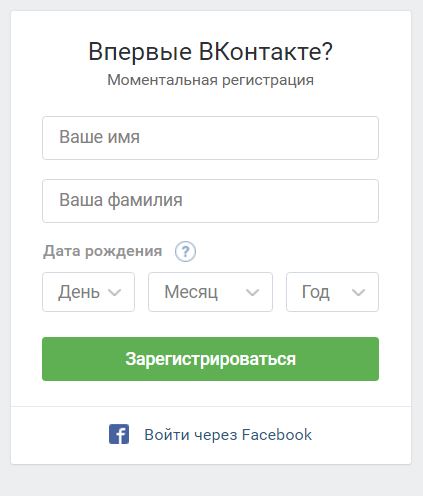Image resolution: width=423 pixels, height=496 pixels.
Task: Click the chevron arrow beside День
Action: point(115,292)
